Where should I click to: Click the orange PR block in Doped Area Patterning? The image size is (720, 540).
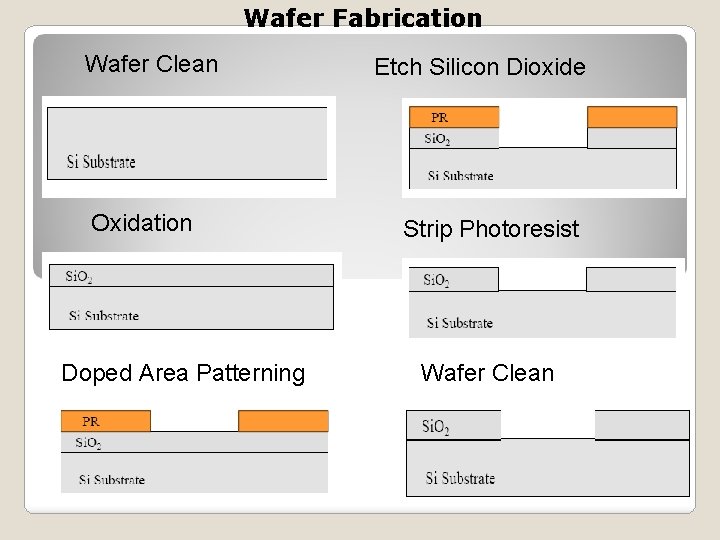[x=105, y=421]
